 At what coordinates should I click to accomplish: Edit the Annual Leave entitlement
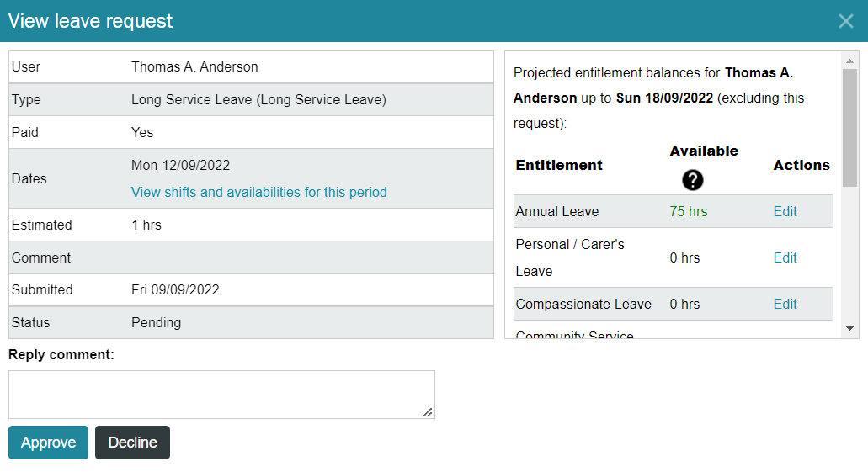click(785, 211)
